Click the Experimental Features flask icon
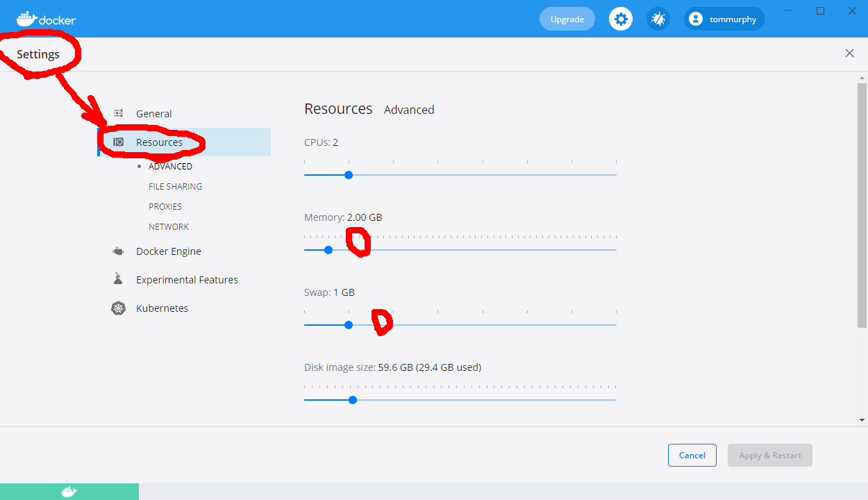 (x=118, y=279)
